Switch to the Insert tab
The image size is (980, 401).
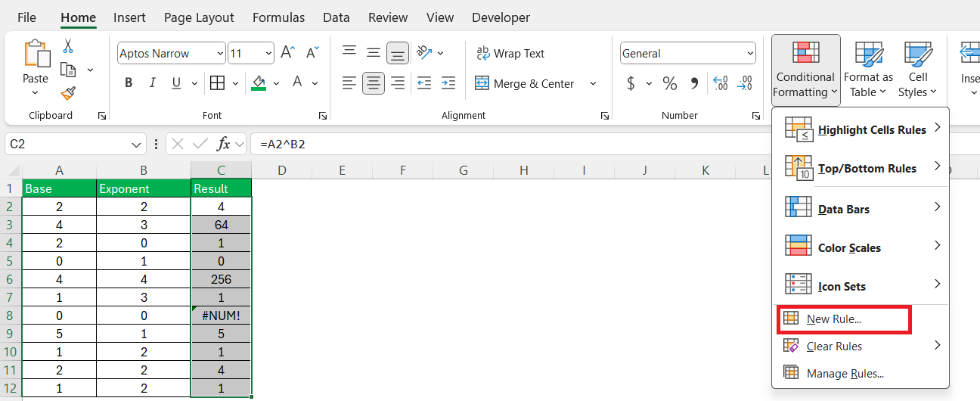129,17
